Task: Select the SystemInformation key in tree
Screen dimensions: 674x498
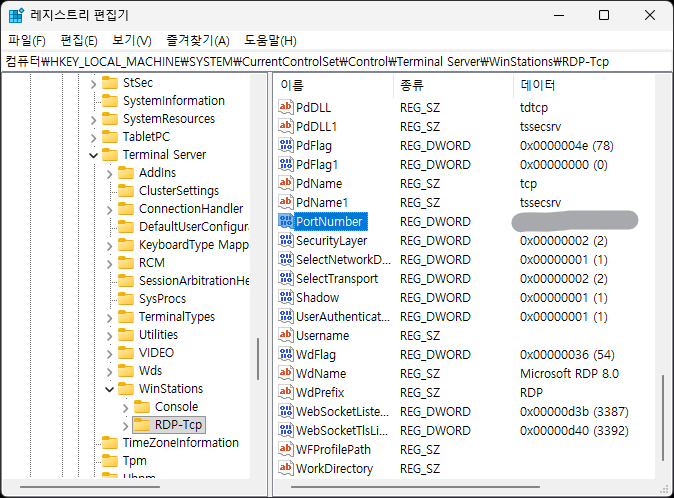Action: 173,101
